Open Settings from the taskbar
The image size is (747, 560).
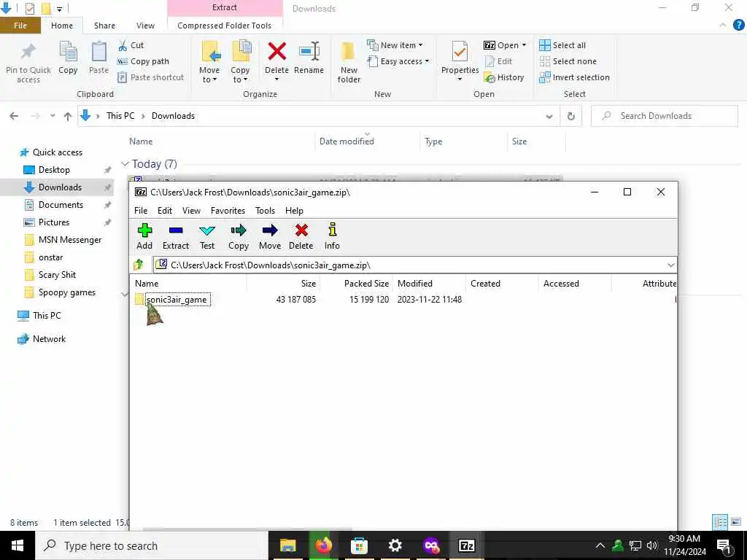click(395, 545)
